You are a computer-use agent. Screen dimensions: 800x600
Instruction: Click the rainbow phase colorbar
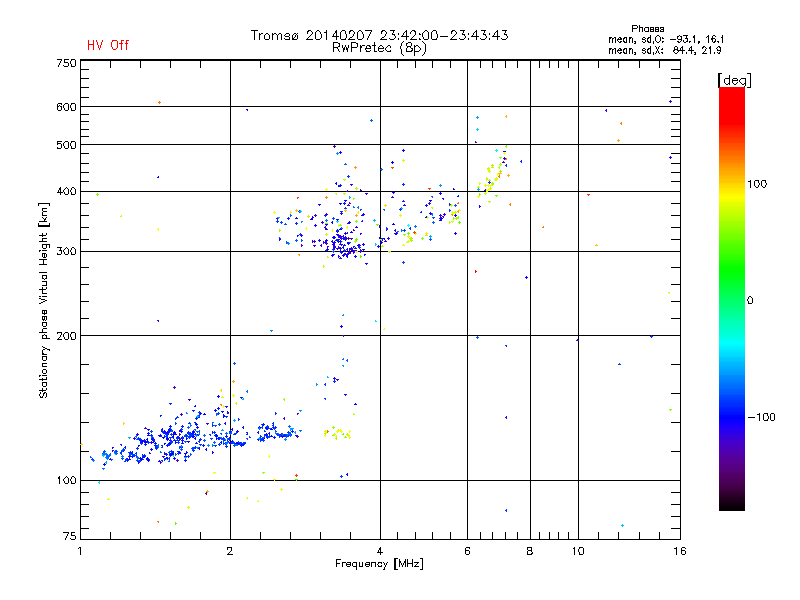(x=732, y=298)
